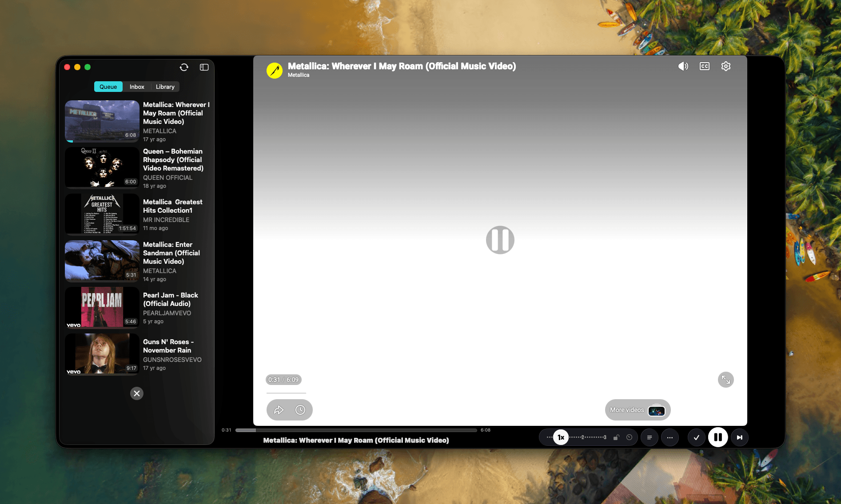This screenshot has height=504, width=841.
Task: Click 'QUEEN OFFICIAL' channel name
Action: point(167,178)
